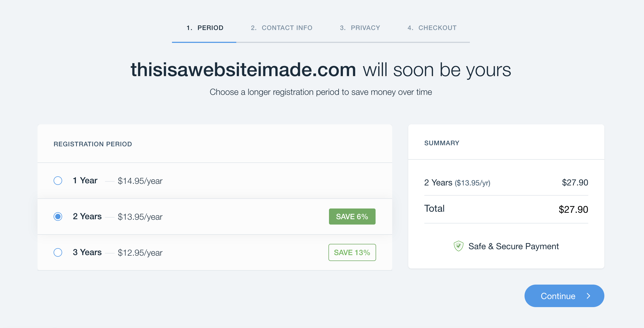Click the Registration Period section header
The height and width of the screenshot is (328, 644).
pos(93,144)
